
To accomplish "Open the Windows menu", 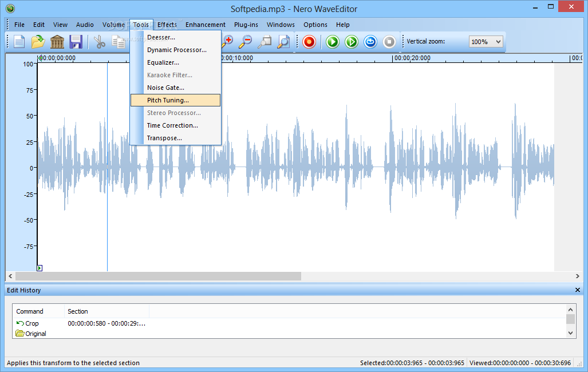I will [x=281, y=25].
